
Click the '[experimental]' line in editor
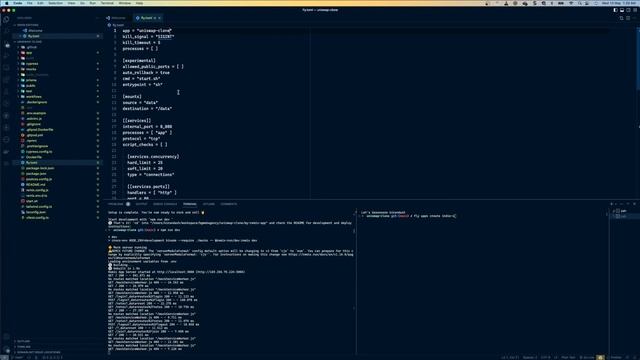click(139, 60)
